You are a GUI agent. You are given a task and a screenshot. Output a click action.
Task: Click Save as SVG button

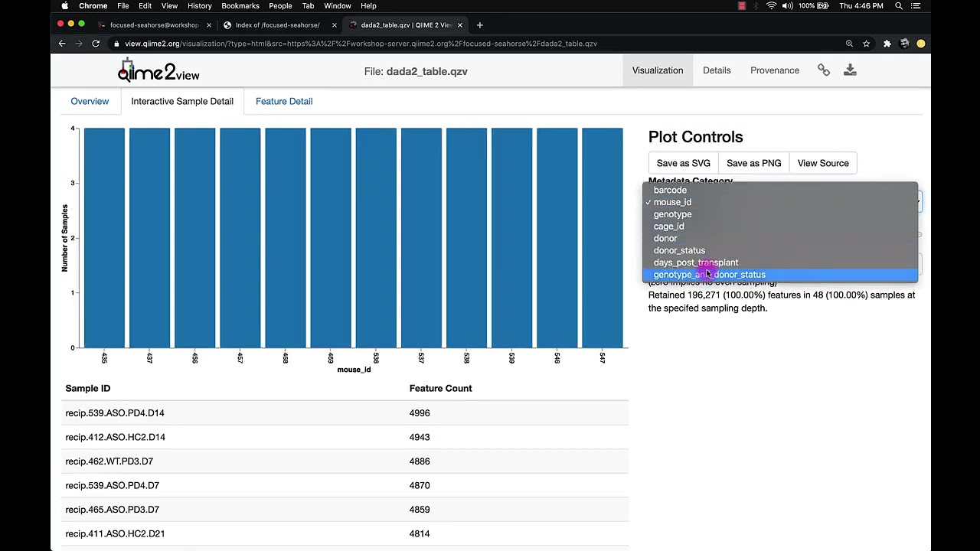684,163
